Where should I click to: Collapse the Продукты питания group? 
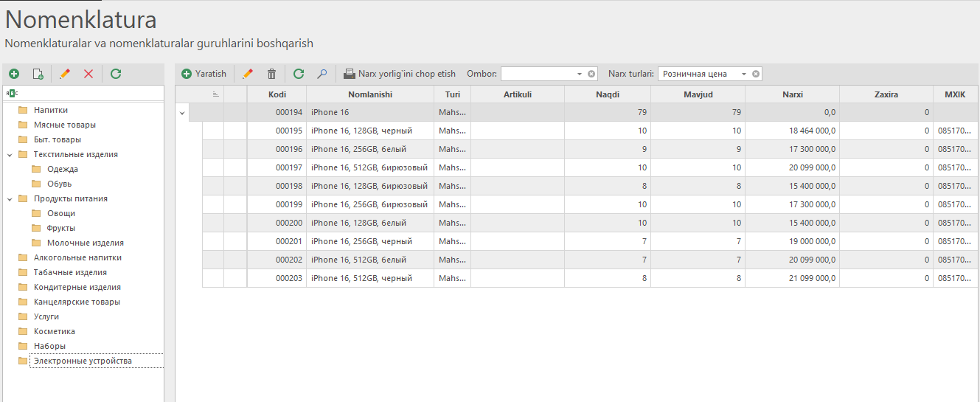(10, 199)
